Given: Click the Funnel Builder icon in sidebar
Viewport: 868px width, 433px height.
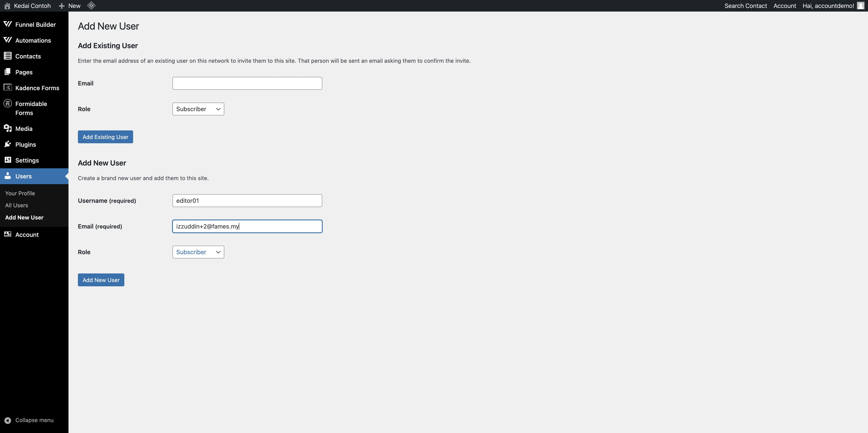Looking at the screenshot, I should [x=7, y=24].
